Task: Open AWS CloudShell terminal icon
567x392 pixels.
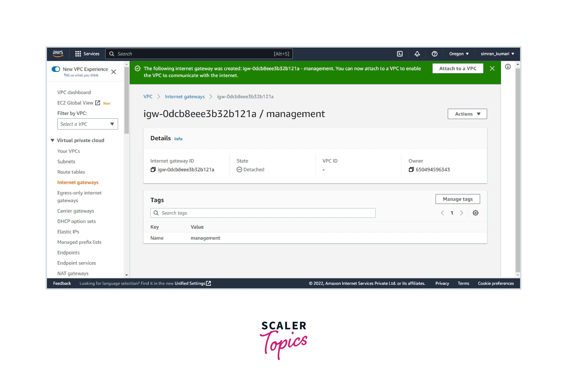Action: coord(399,54)
